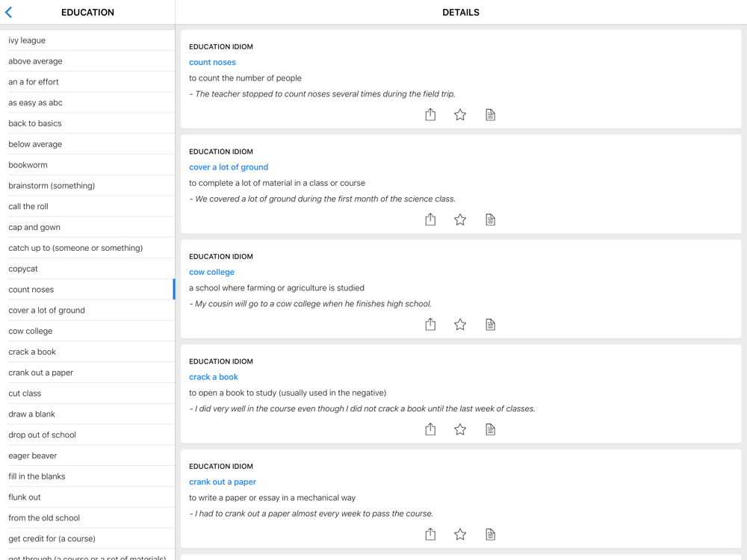Go back using the blue chevron
747x560 pixels.
(9, 13)
